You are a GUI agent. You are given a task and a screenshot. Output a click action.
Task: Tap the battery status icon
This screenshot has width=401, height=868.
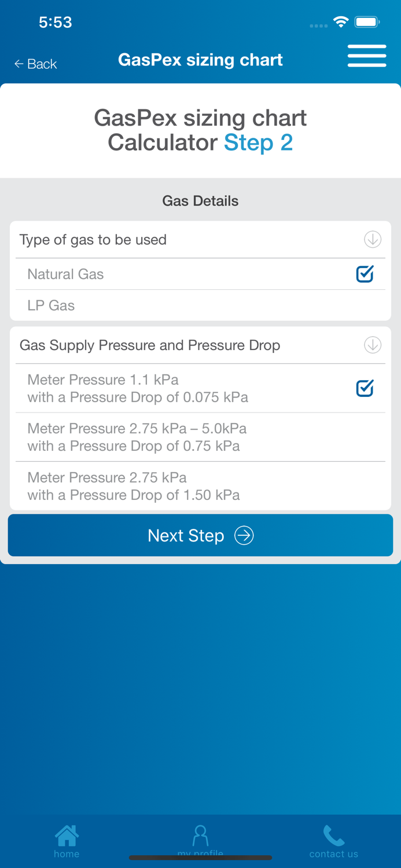[x=367, y=22]
